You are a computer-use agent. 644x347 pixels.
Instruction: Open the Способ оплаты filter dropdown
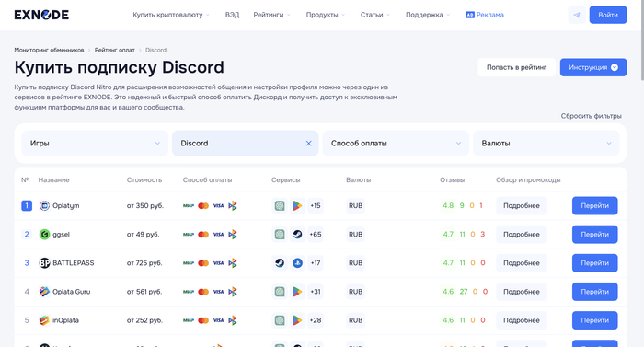coord(396,143)
